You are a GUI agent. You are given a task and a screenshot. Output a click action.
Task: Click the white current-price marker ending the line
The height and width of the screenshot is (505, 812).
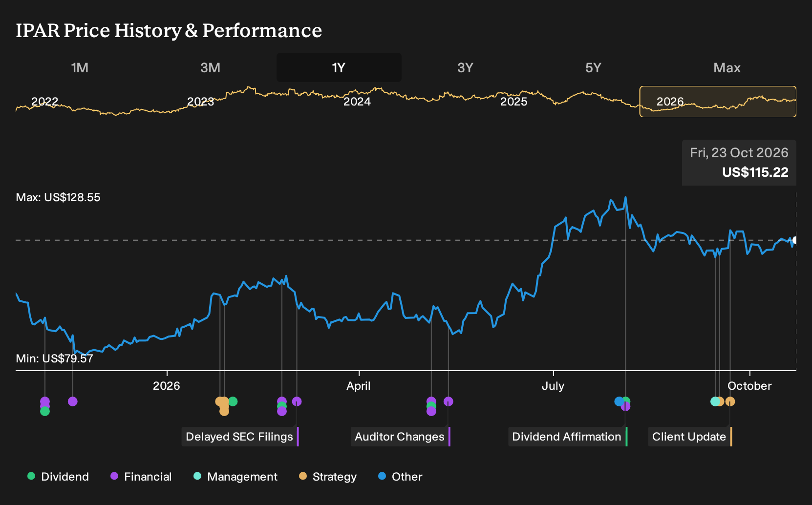click(x=795, y=240)
